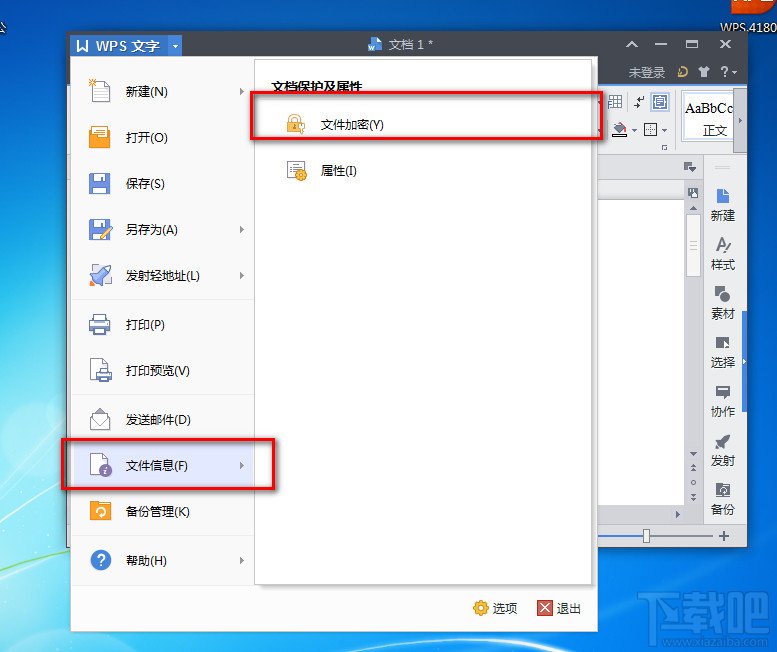Choose the 文件加密(Y) label
The height and width of the screenshot is (652, 777).
point(352,124)
